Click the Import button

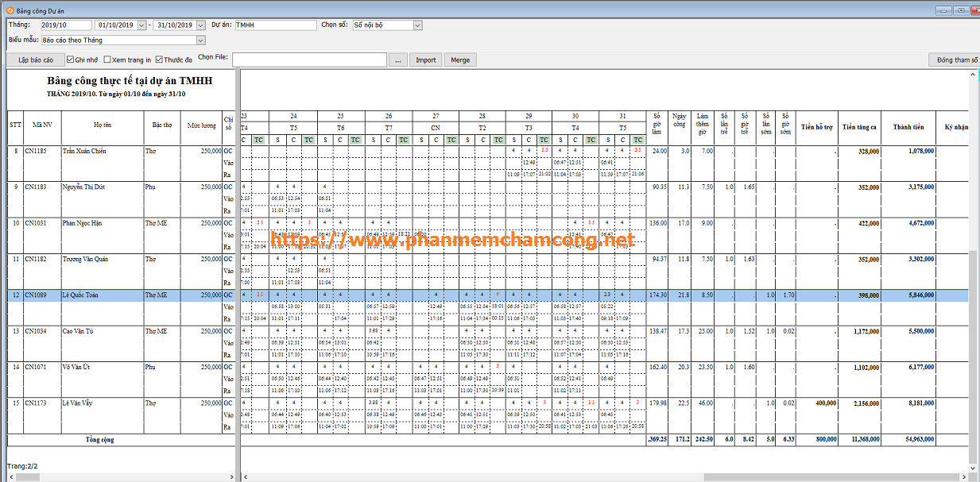click(x=426, y=60)
